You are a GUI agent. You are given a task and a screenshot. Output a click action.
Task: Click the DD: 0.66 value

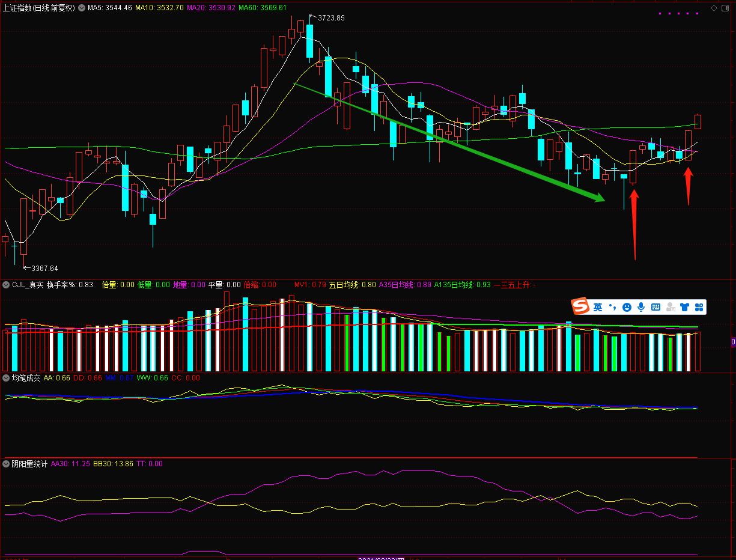click(88, 378)
